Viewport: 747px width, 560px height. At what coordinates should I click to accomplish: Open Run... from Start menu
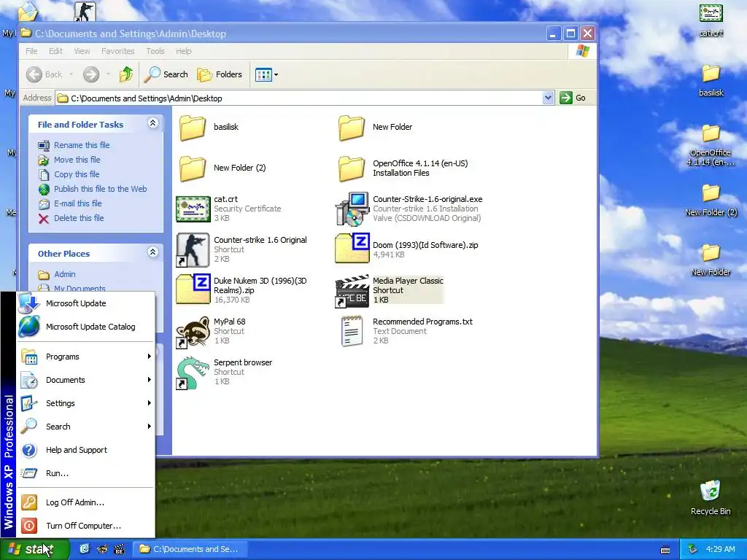point(86,473)
